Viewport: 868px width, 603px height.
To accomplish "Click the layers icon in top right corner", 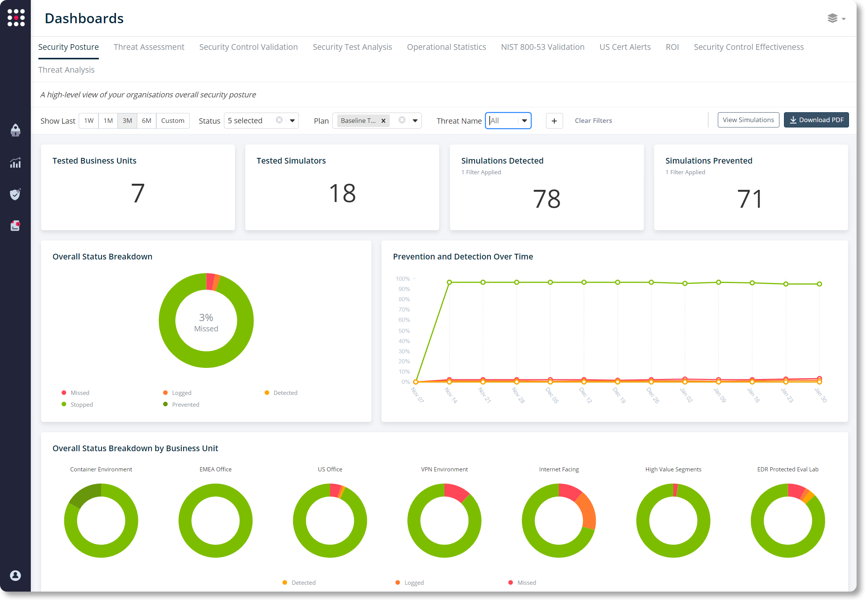I will 833,18.
